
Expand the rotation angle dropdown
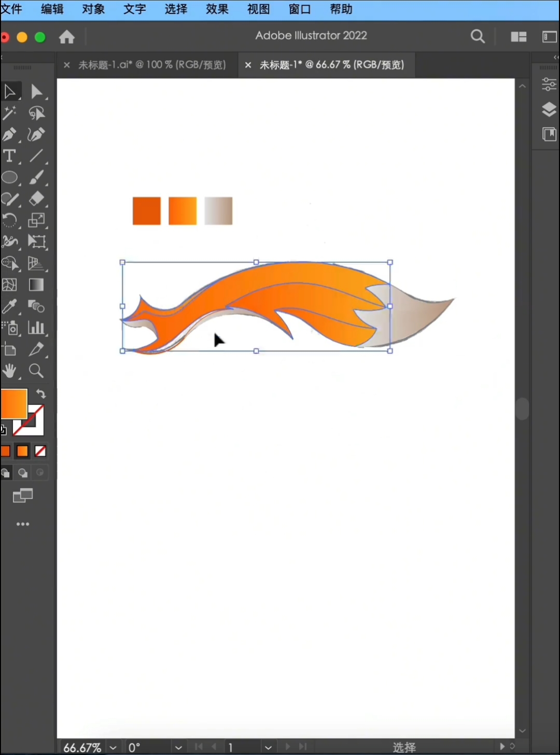[x=178, y=747]
